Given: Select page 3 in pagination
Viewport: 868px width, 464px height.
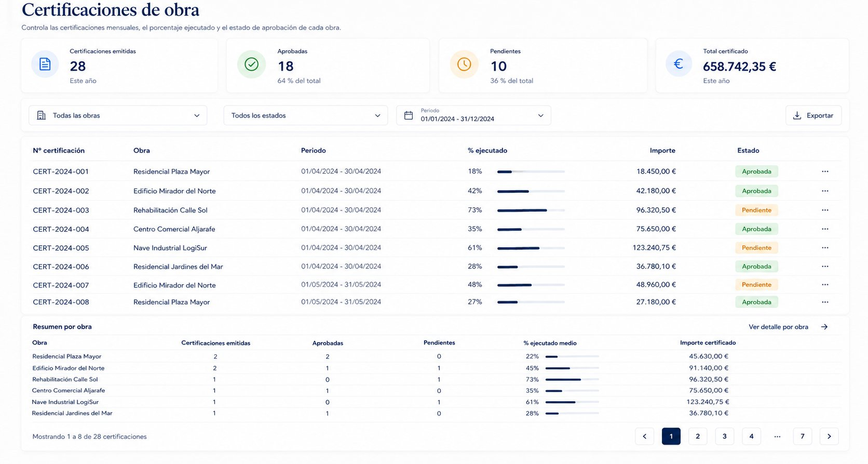Looking at the screenshot, I should tap(725, 436).
